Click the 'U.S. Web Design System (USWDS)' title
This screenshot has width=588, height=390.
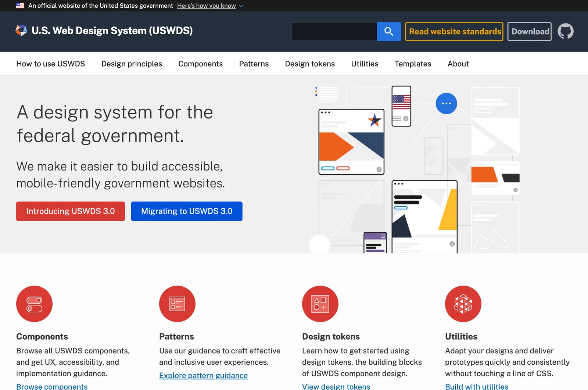click(112, 31)
